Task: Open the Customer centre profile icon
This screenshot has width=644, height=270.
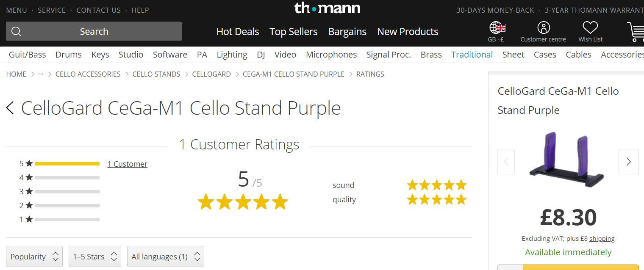Action: pos(543,28)
